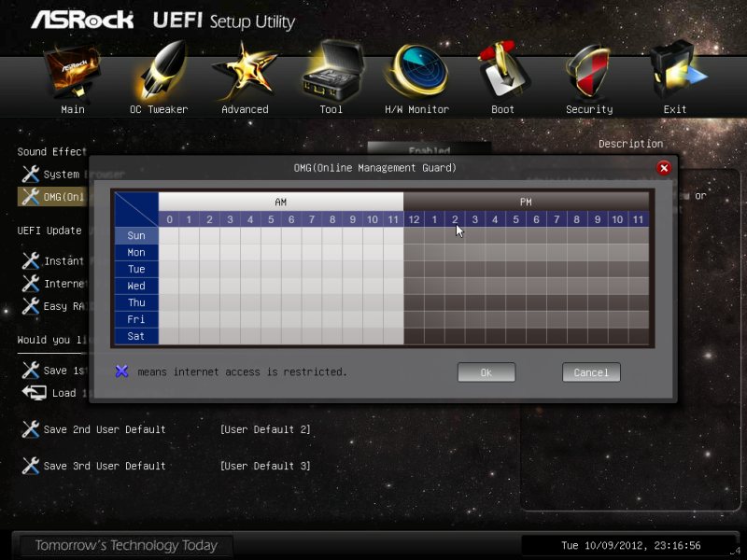The width and height of the screenshot is (747, 560).
Task: Click the top-left select-all corner cell
Action: click(x=136, y=209)
